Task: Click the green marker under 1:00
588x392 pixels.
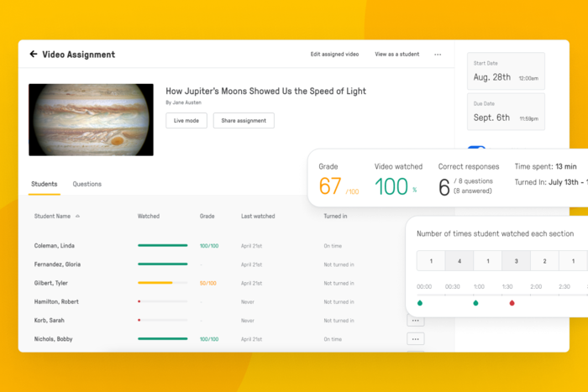Action: (x=475, y=303)
